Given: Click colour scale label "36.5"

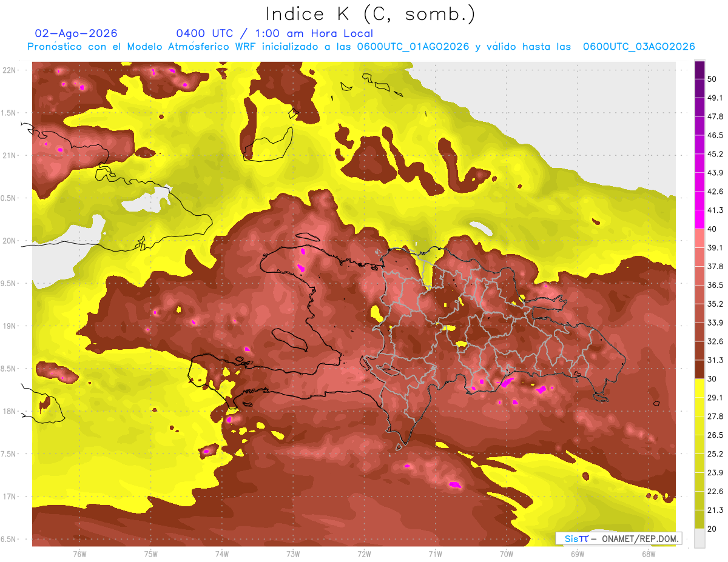Looking at the screenshot, I should 715,286.
